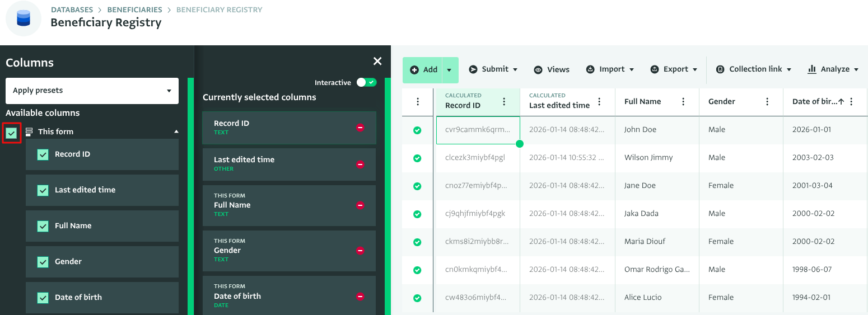Remove Gender column with red minus icon
Viewport: 868px width, 315px height.
(x=360, y=251)
